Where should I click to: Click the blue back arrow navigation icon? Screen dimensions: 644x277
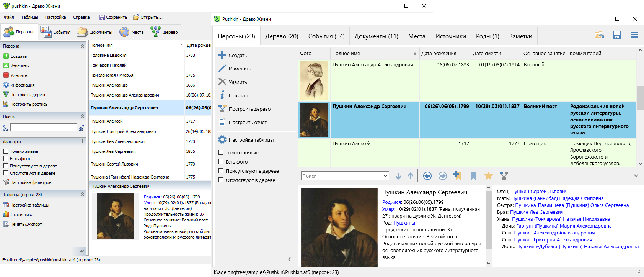pyautogui.click(x=427, y=176)
